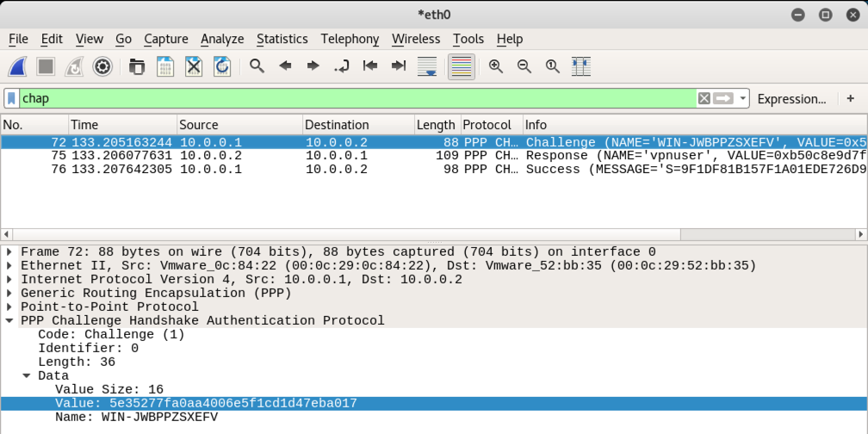Open the Edit menu

52,39
